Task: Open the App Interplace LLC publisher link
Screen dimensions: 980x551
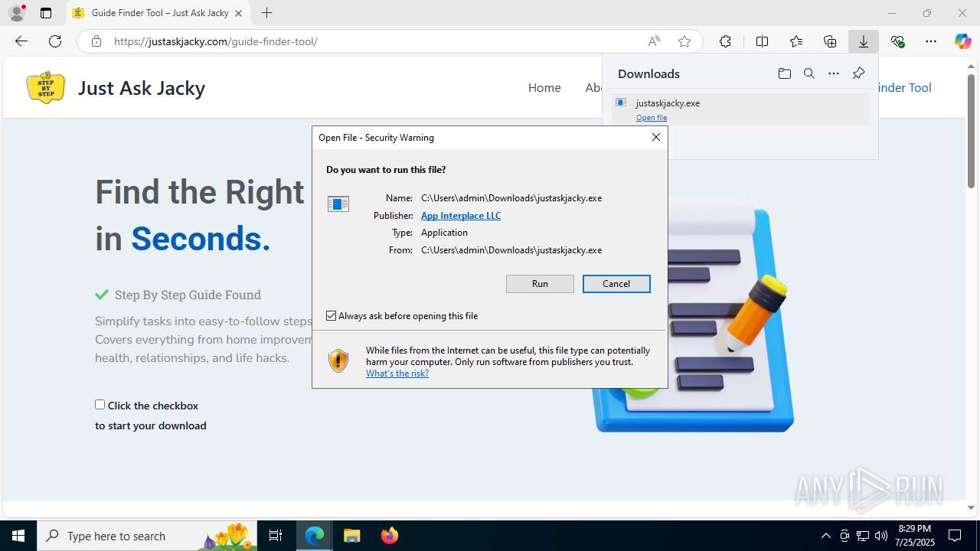Action: click(x=461, y=216)
